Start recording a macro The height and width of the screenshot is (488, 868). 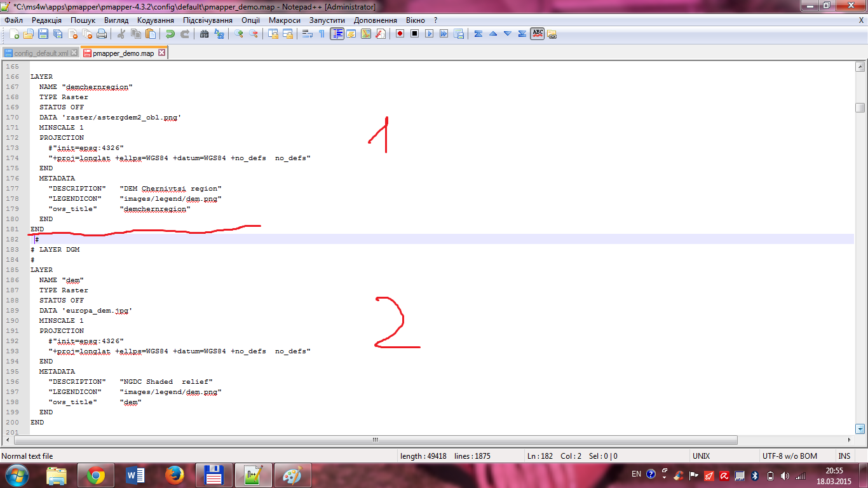click(x=399, y=34)
